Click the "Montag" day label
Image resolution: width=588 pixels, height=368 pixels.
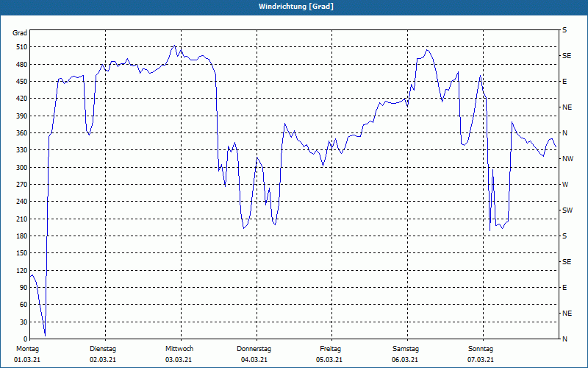point(27,349)
